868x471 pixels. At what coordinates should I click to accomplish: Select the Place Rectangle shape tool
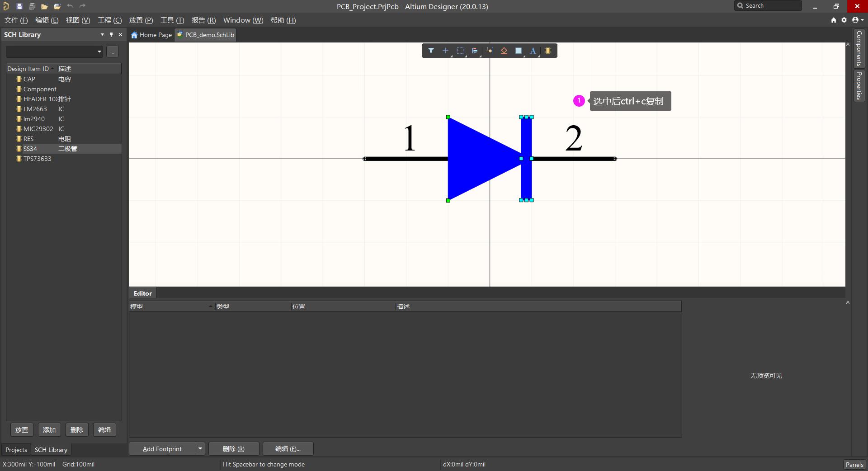pyautogui.click(x=519, y=51)
